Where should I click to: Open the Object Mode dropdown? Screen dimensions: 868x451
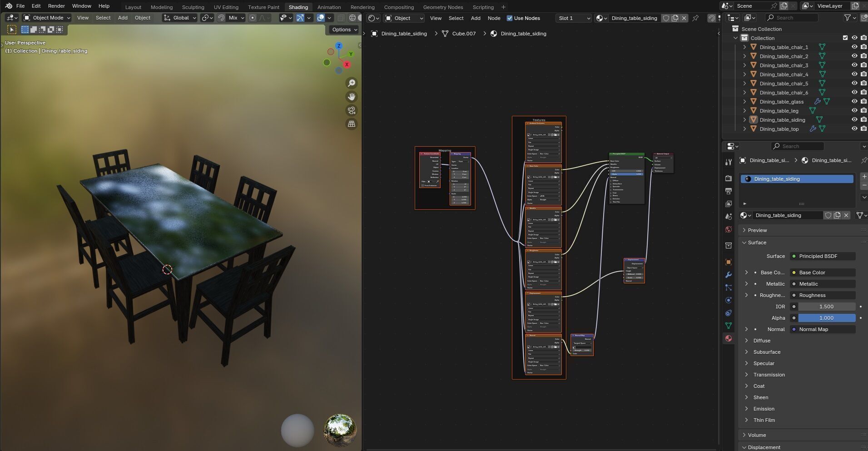pyautogui.click(x=47, y=18)
